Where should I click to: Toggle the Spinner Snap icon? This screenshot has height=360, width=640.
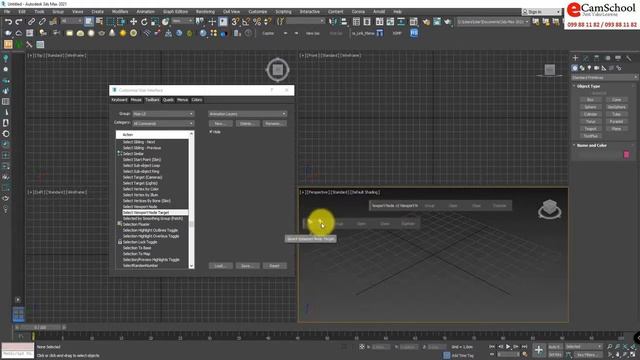pos(268,22)
